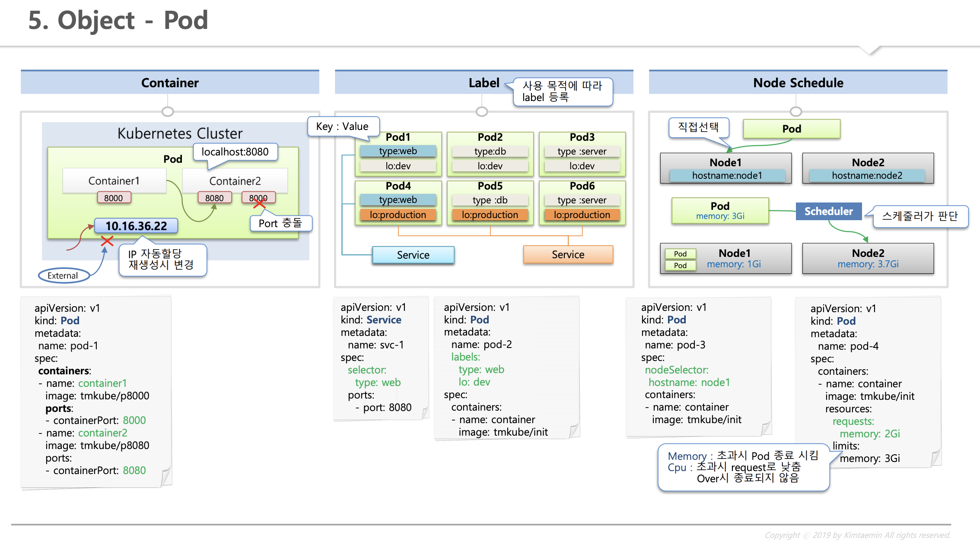Click the 8000 port under Container1

pos(114,198)
